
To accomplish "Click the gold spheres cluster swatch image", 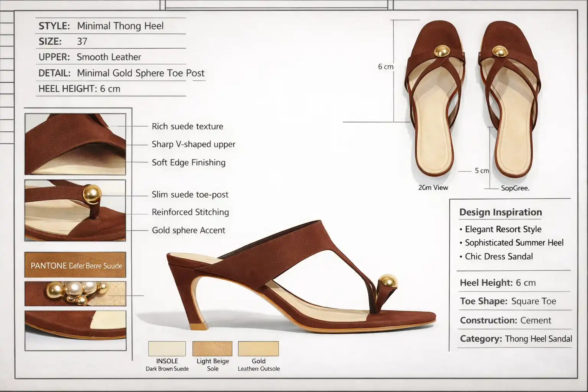I will point(75,294).
